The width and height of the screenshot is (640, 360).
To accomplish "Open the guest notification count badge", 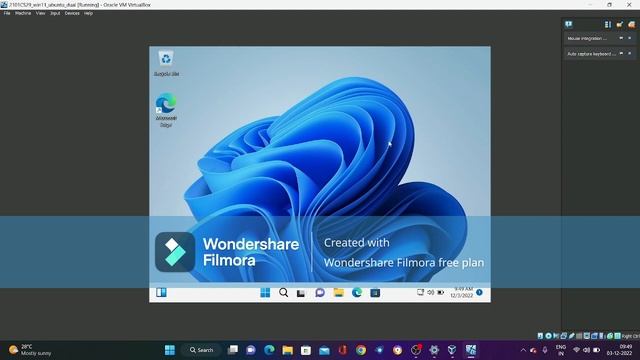I will click(x=479, y=292).
